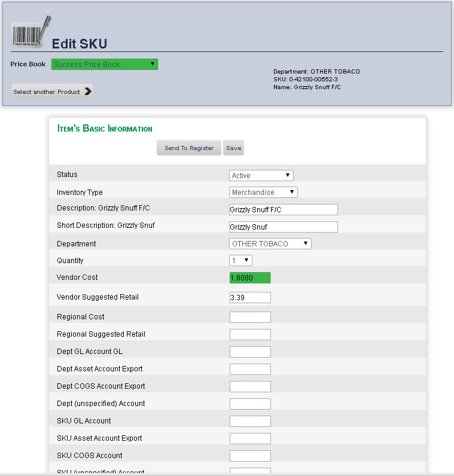The height and width of the screenshot is (476, 454).
Task: Click the Department row label
Action: 76,244
